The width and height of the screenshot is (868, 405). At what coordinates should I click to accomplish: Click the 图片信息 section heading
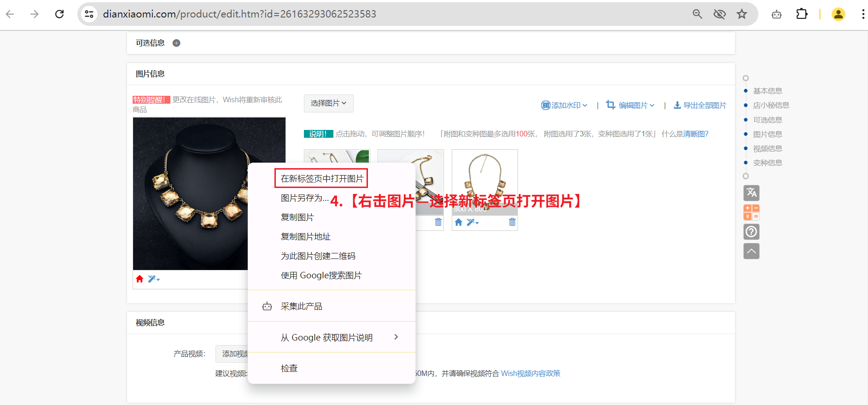[150, 74]
